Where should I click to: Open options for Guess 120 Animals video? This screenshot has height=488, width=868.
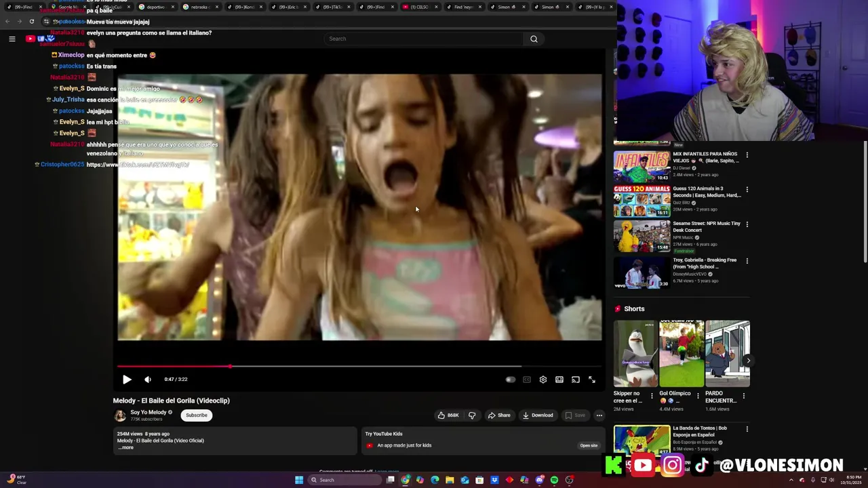pos(747,190)
